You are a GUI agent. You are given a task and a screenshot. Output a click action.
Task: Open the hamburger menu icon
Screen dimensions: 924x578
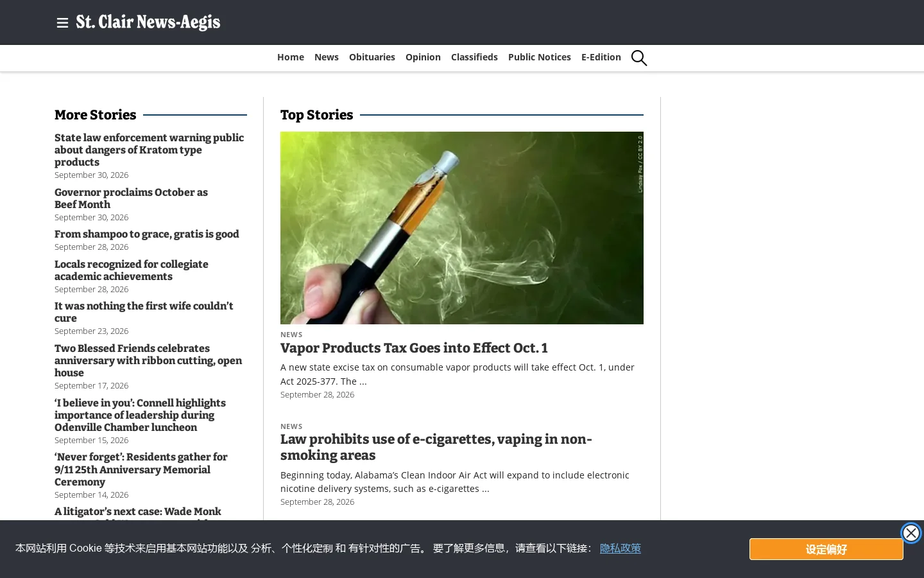(62, 23)
